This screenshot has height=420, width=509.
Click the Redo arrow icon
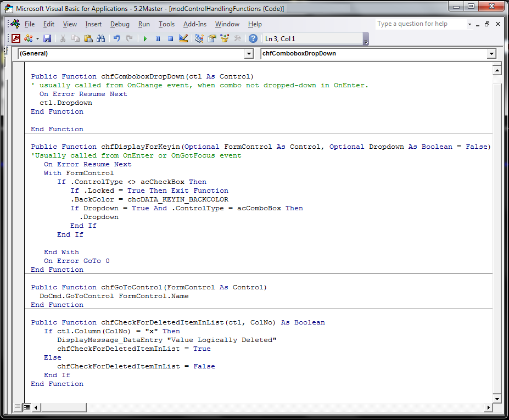tap(129, 38)
